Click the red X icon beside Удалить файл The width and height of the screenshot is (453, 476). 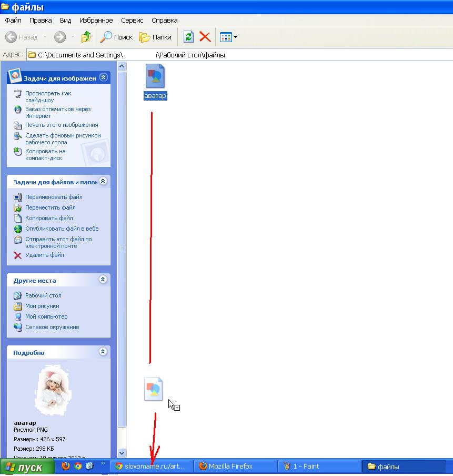pyautogui.click(x=18, y=255)
